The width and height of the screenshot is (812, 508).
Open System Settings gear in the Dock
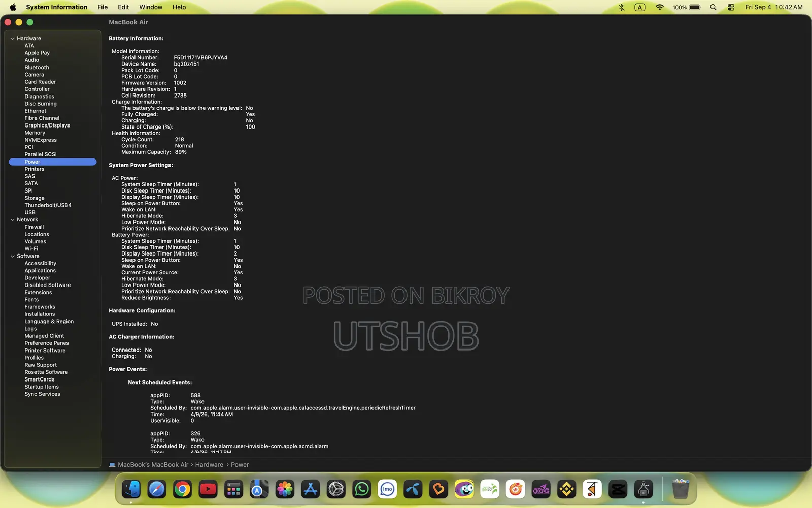coord(336,489)
